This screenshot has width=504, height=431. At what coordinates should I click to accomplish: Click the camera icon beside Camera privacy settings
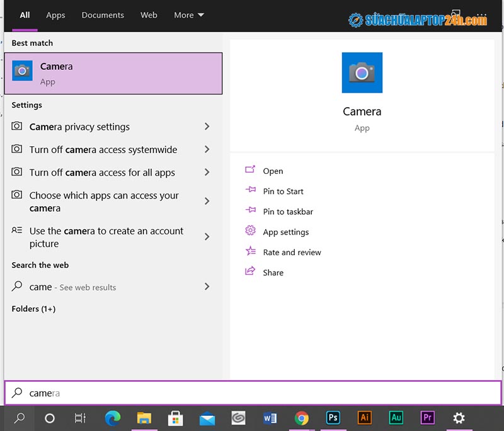[x=17, y=125]
